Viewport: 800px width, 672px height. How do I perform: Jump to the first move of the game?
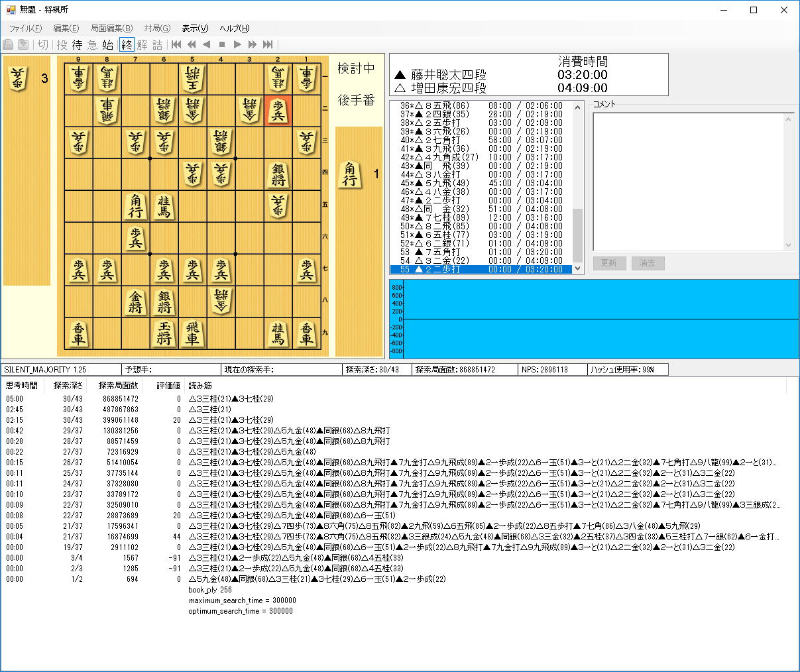pos(176,44)
